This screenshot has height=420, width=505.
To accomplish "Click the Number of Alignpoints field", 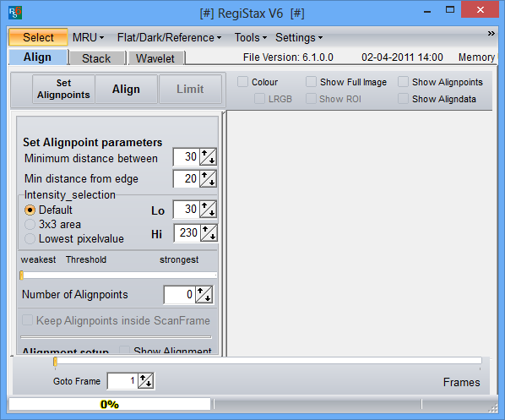I will pyautogui.click(x=179, y=294).
